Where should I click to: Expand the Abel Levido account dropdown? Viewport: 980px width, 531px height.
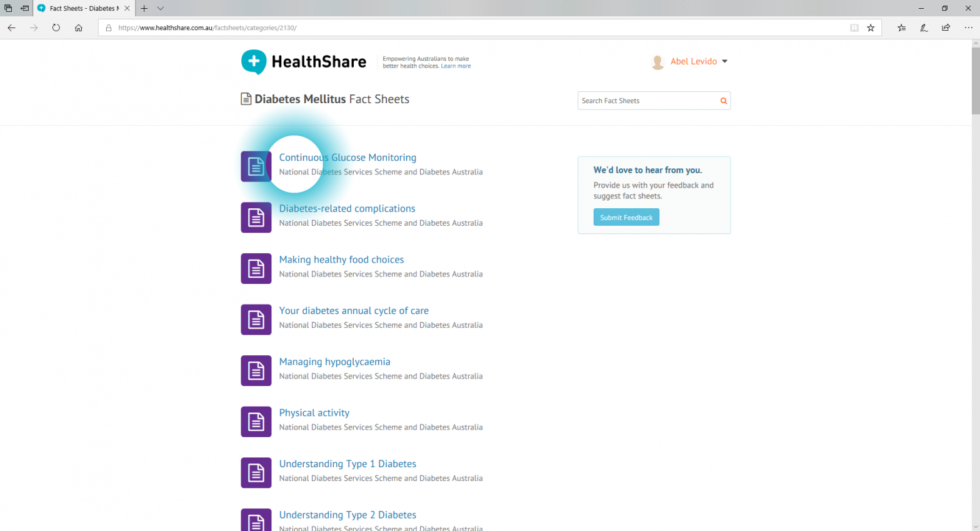pos(724,61)
